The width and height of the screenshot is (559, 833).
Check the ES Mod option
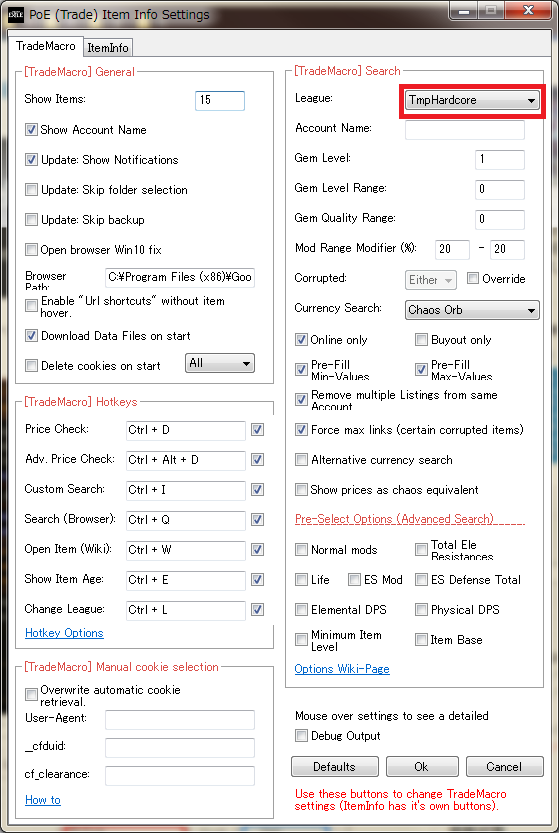coord(354,580)
